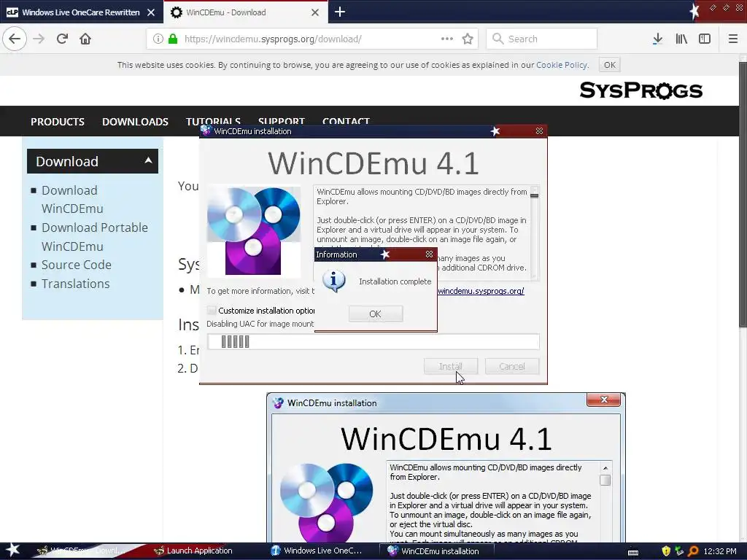Close the Windows Live OneCare Rewritten tab
Viewport: 747px width, 560px height.
[151, 12]
